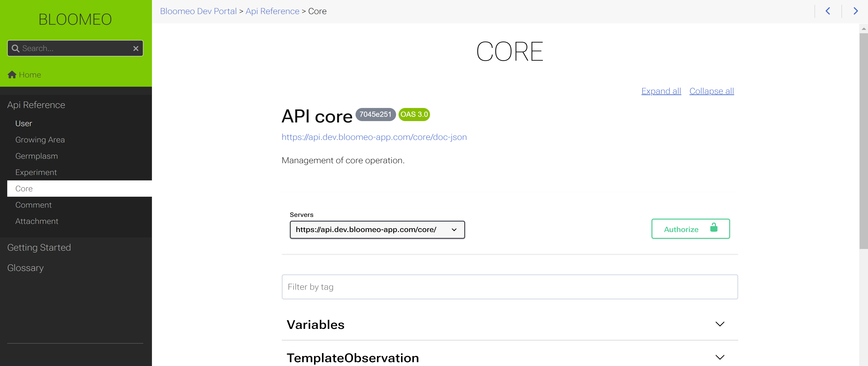Select the Germplasm sidebar entry
Image resolution: width=868 pixels, height=366 pixels.
36,156
